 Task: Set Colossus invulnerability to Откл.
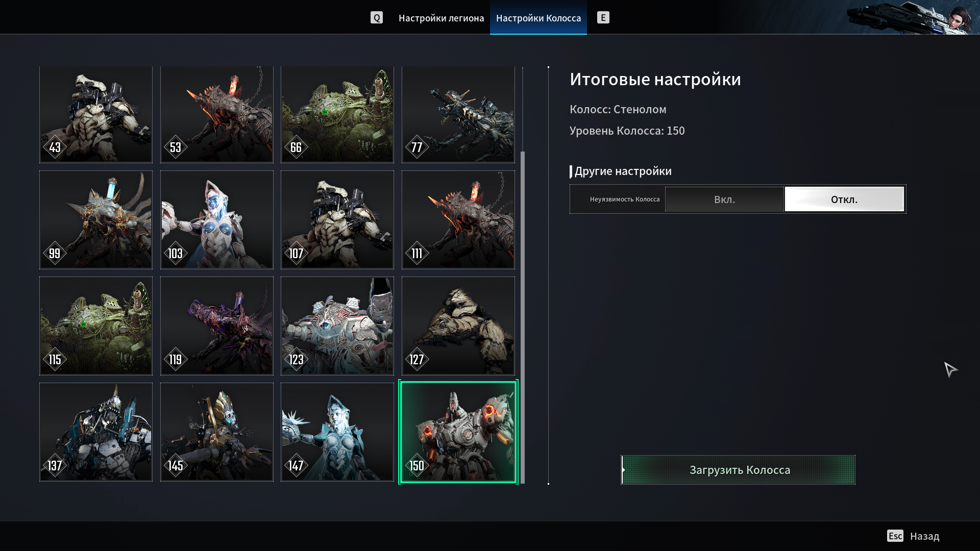pyautogui.click(x=844, y=199)
